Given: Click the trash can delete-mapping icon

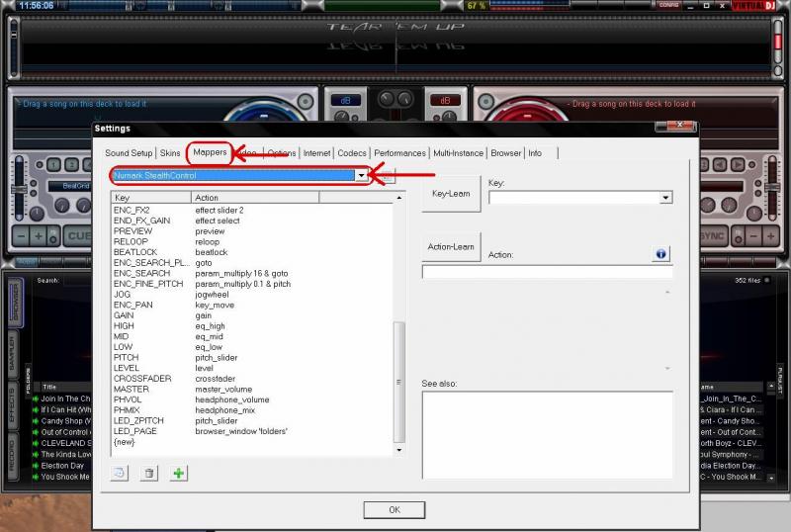Looking at the screenshot, I should pos(149,474).
